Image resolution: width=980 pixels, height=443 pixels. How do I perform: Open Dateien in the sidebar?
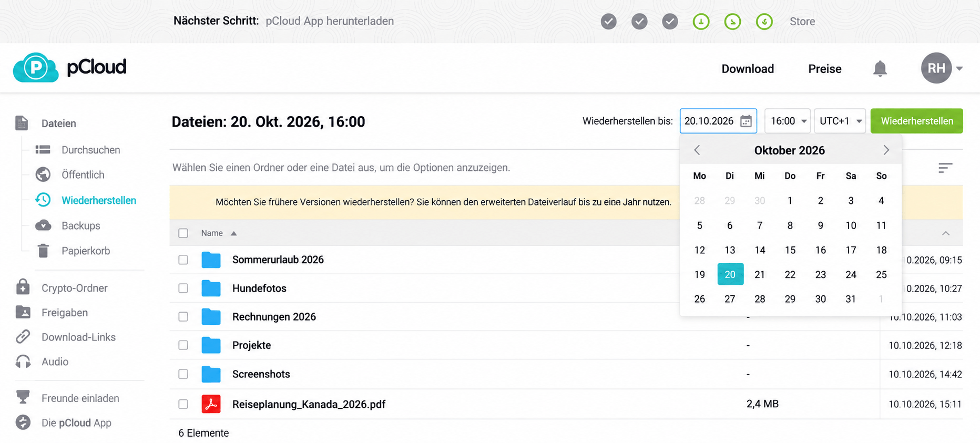[x=59, y=123]
